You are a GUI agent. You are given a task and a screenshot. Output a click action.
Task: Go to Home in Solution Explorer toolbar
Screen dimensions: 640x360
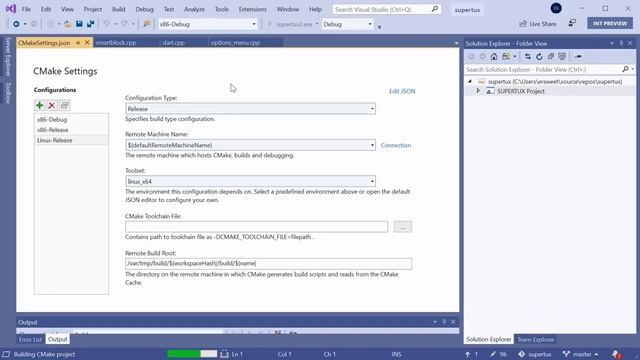tap(494, 56)
